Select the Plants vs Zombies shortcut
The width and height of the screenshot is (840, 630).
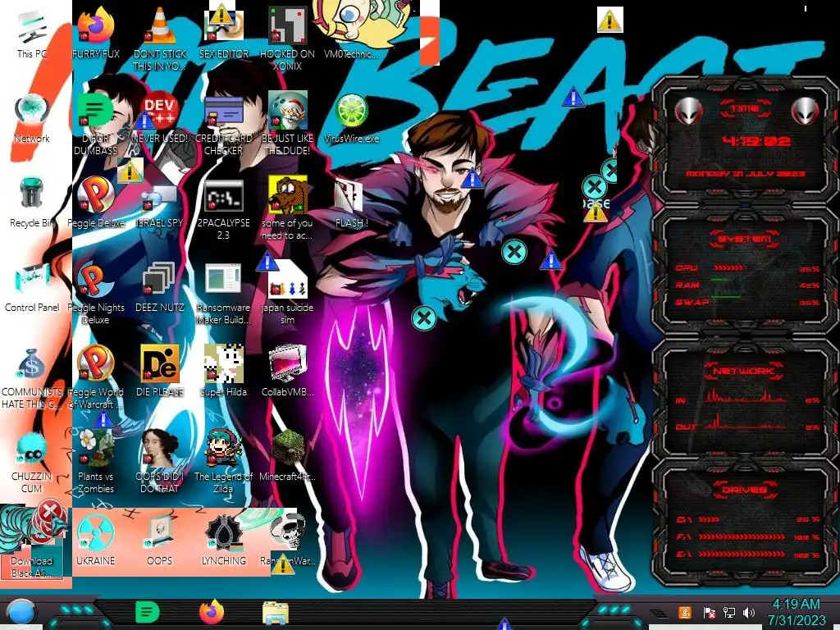[96, 461]
